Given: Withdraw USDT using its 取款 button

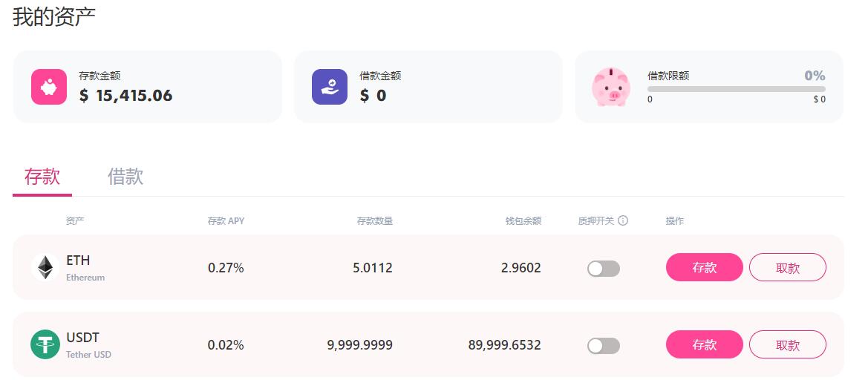Looking at the screenshot, I should coord(787,344).
